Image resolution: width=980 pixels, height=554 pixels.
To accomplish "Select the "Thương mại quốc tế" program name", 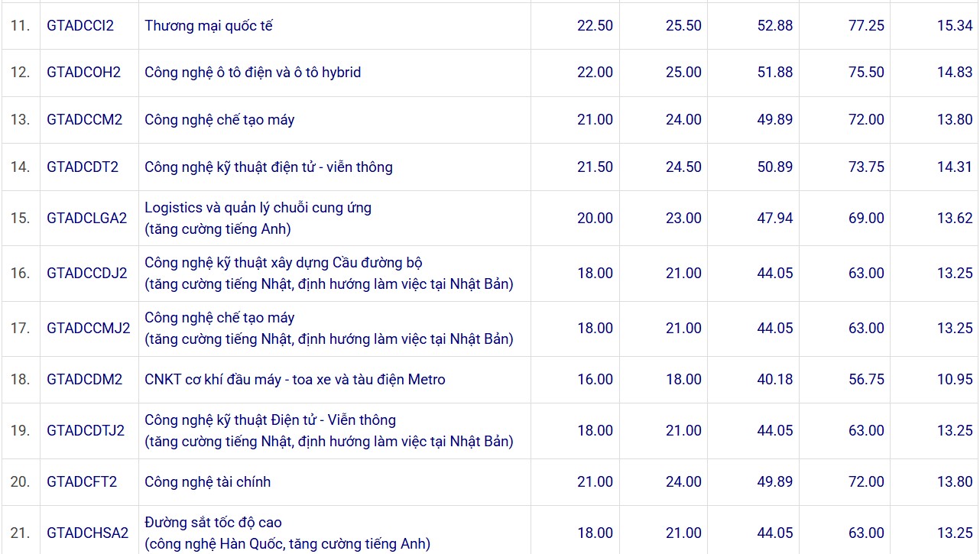I will 209,25.
